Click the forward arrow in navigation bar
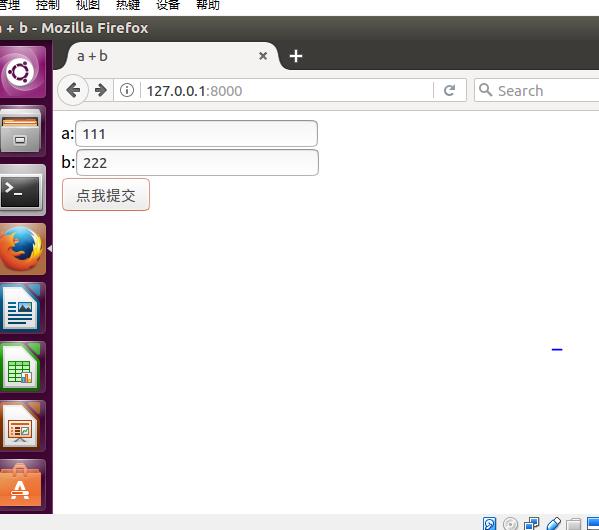 101,91
